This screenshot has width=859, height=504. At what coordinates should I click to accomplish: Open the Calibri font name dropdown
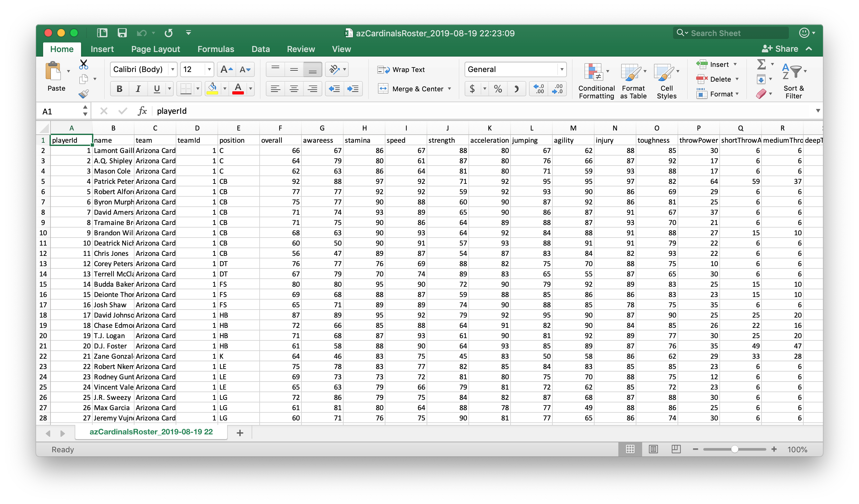coord(173,69)
